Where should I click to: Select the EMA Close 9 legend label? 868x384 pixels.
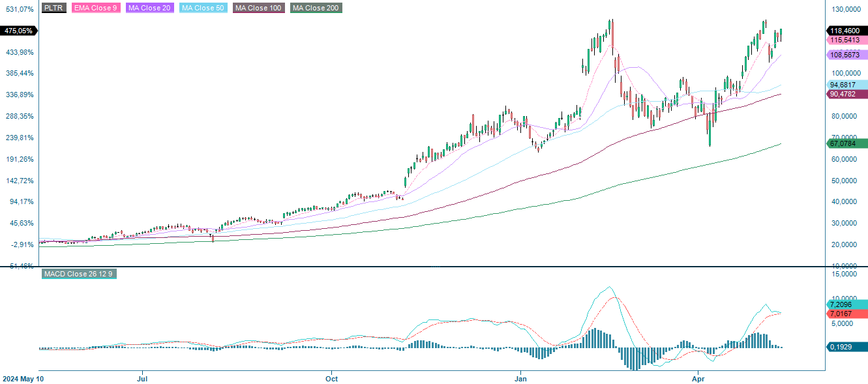coord(96,8)
